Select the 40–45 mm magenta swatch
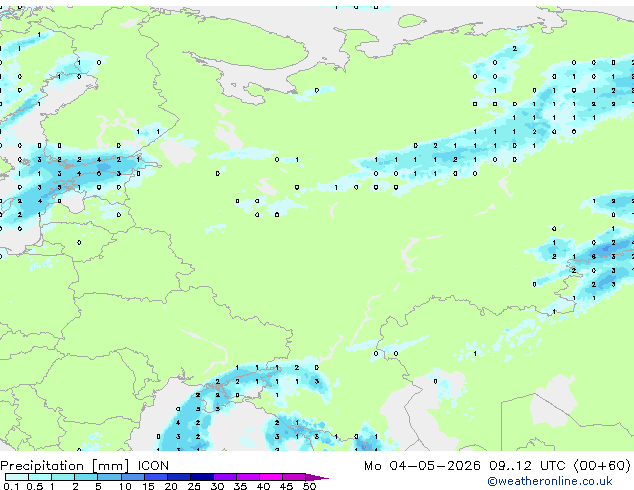 pyautogui.click(x=271, y=477)
